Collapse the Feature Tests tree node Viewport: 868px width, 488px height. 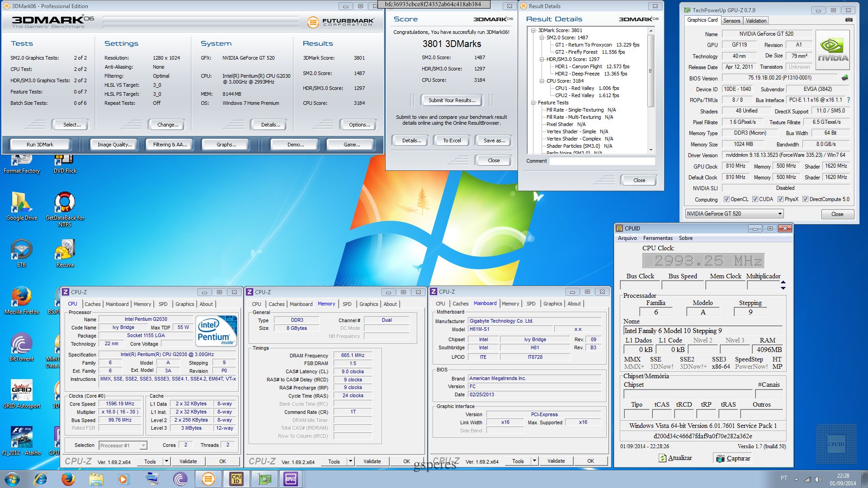533,103
